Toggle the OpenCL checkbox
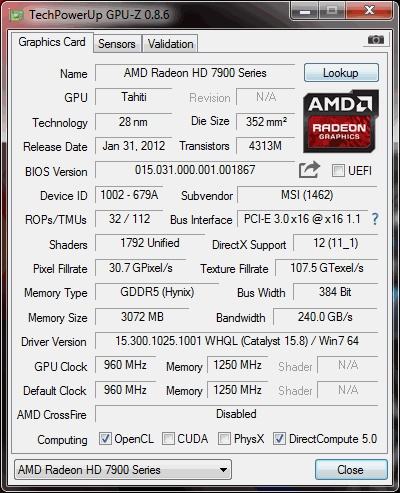Image resolution: width=400 pixels, height=493 pixels. 105,439
